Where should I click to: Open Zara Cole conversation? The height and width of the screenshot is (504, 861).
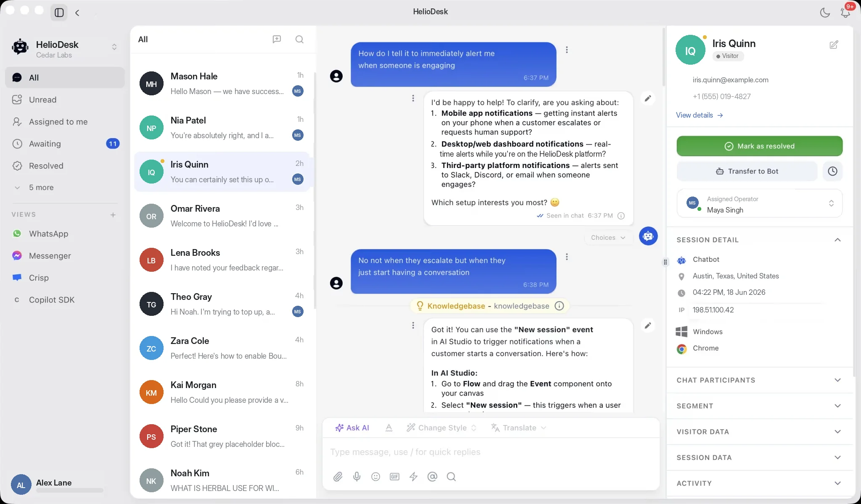click(222, 348)
